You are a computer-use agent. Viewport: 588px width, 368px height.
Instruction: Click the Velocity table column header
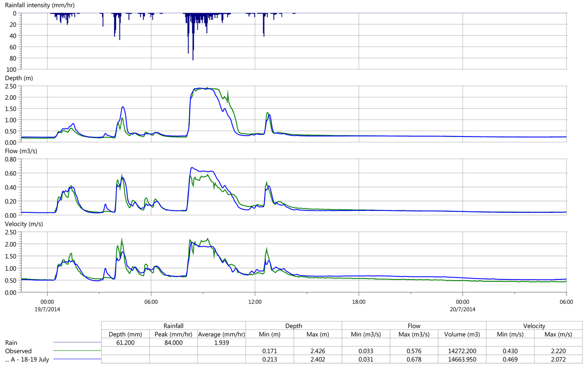[x=534, y=325]
